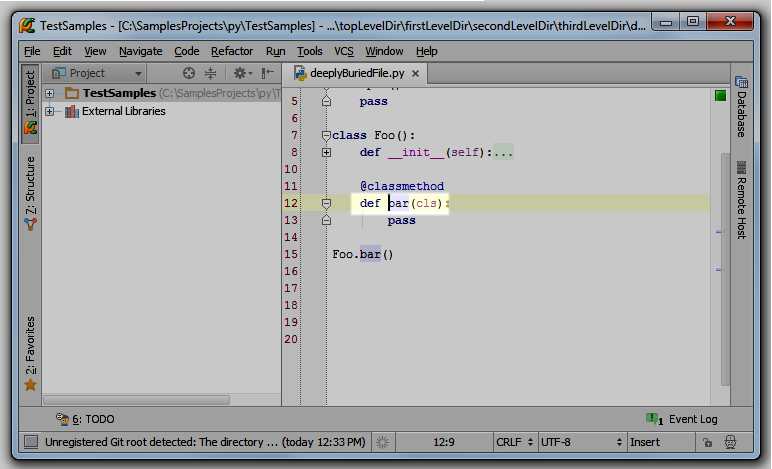Click the fold end marker on line 5
This screenshot has width=772, height=469.
(x=326, y=101)
